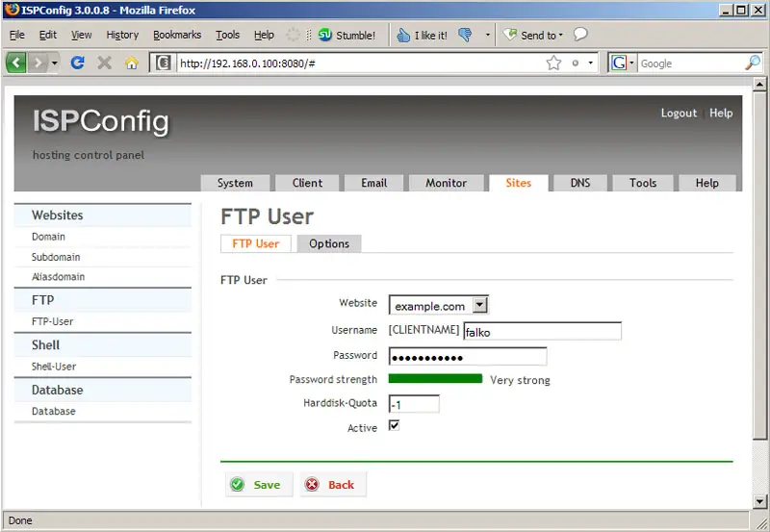Screen dimensions: 770x532
Task: Switch to the Monitor module tab
Action: [x=446, y=183]
